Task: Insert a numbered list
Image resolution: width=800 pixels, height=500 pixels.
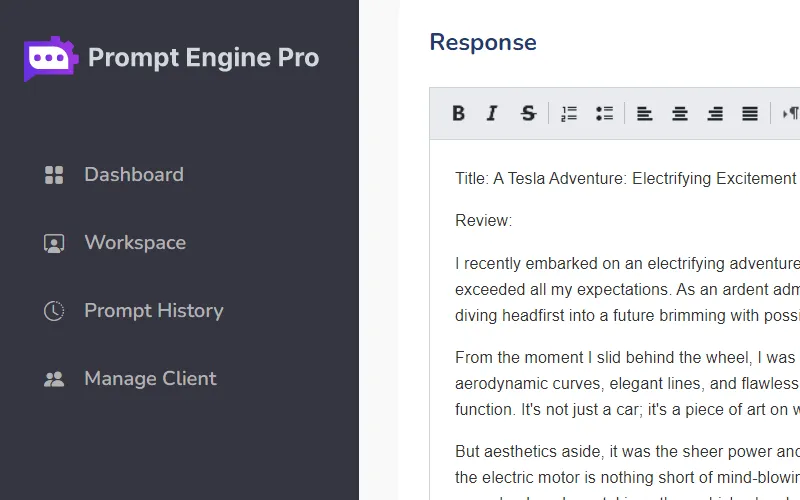Action: point(569,114)
